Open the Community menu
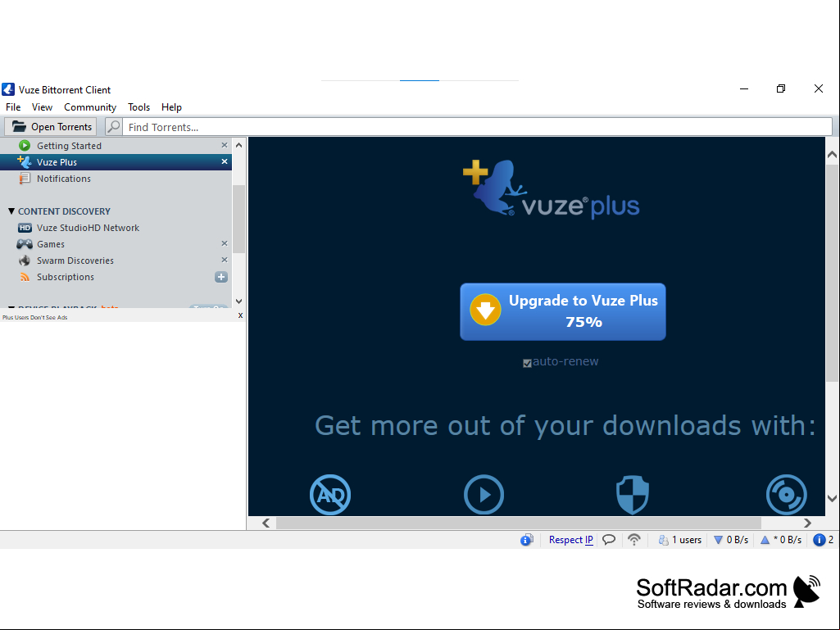 [x=90, y=107]
